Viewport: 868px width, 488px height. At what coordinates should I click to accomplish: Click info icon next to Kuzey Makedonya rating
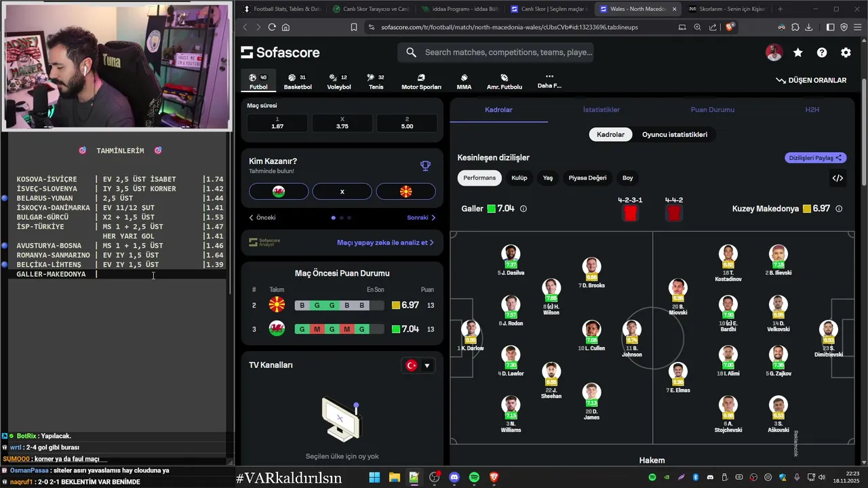(x=839, y=209)
